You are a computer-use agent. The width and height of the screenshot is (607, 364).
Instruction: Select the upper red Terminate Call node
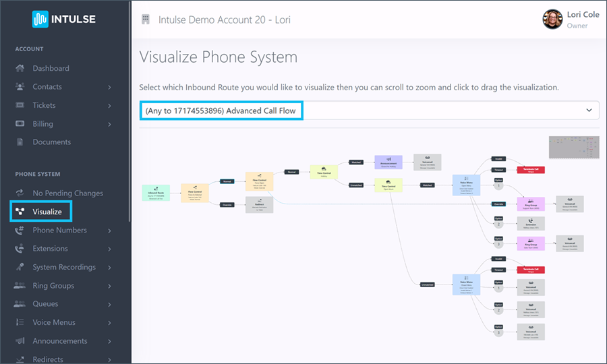(531, 170)
